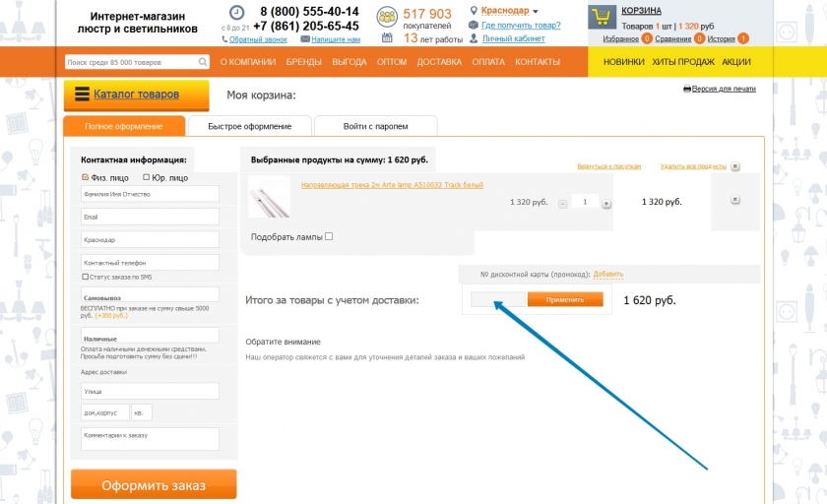The height and width of the screenshot is (504, 827).
Task: Click the phone icon near Обратный звонок
Action: pos(224,39)
